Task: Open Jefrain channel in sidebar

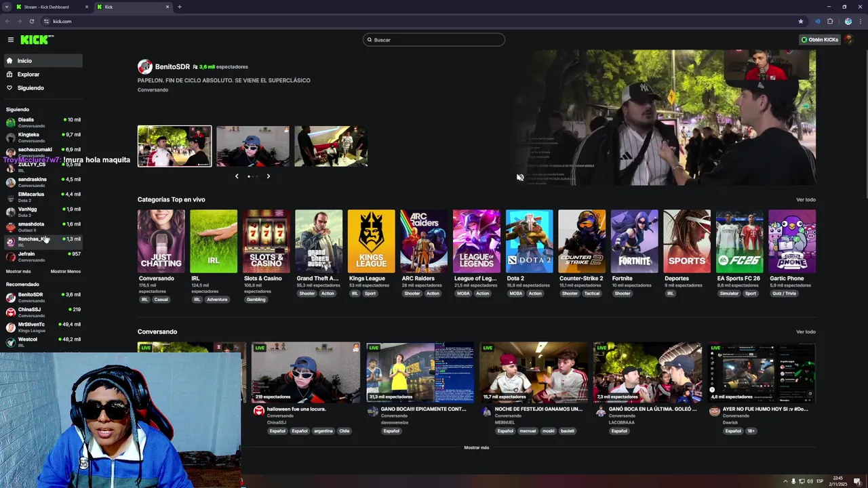Action: click(x=43, y=257)
